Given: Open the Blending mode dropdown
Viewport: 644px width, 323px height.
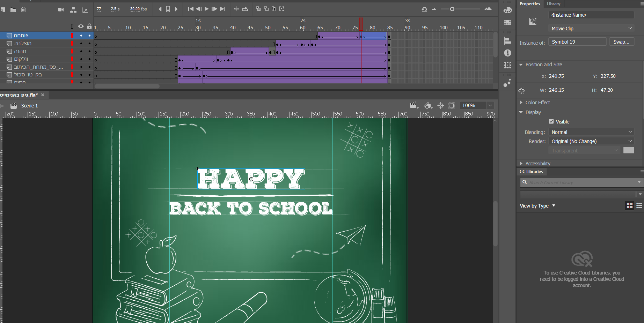Looking at the screenshot, I should [x=591, y=132].
